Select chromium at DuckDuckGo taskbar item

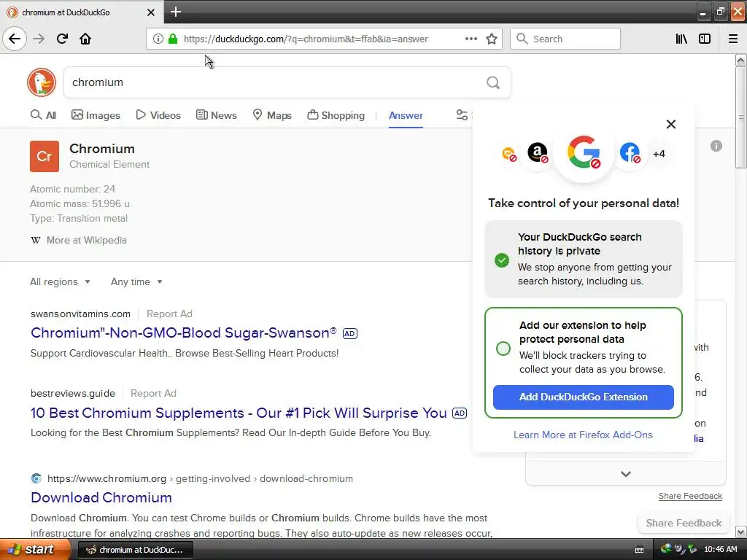(135, 550)
